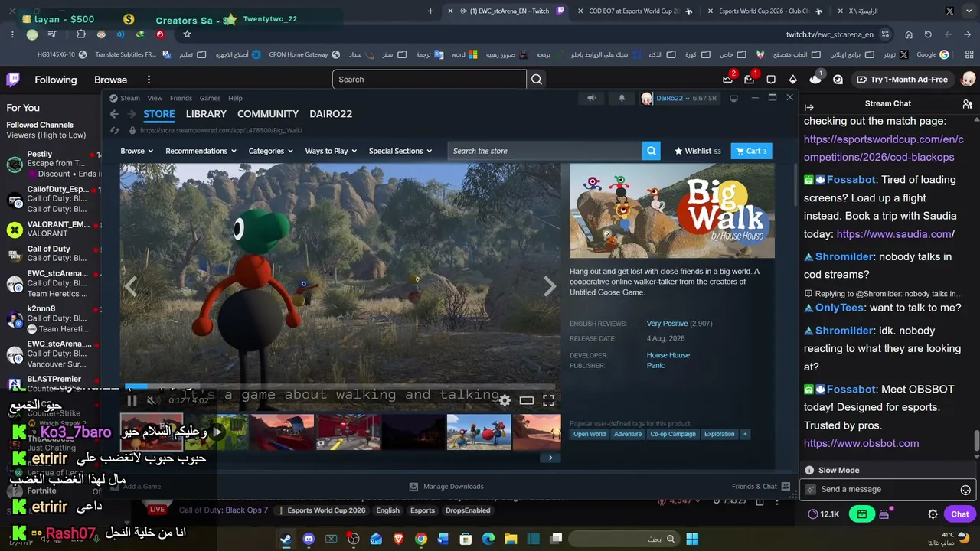Select the Adventure tag
Viewport: 980px width, 551px height.
click(628, 434)
